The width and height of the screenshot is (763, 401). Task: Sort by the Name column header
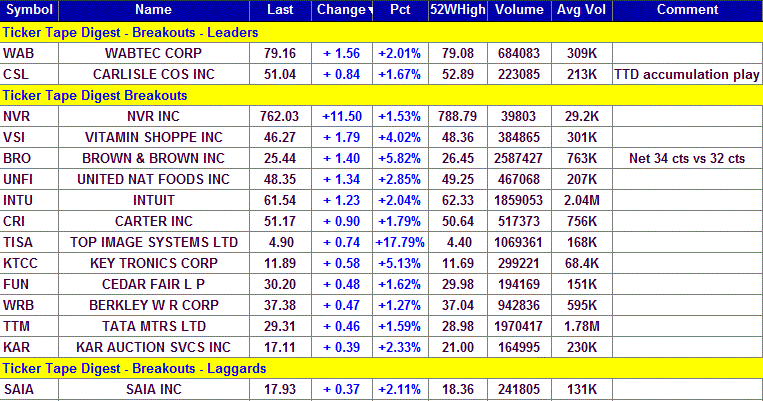point(154,10)
